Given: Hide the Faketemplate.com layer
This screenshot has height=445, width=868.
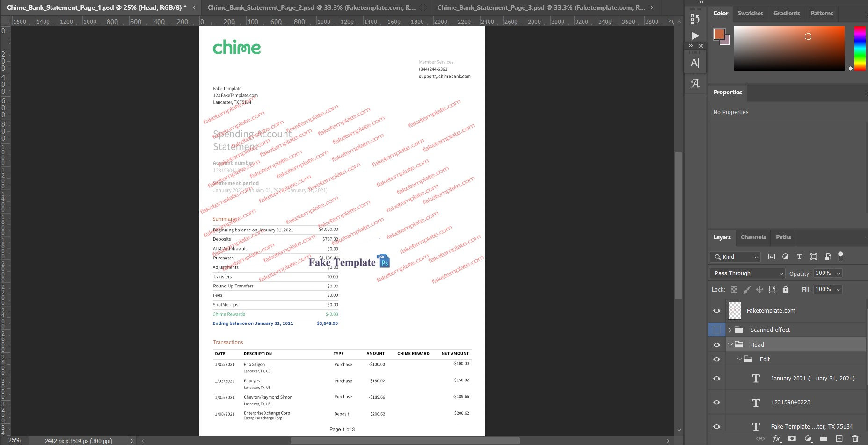Looking at the screenshot, I should pos(716,310).
